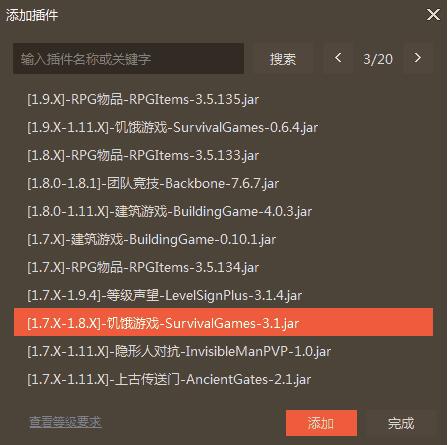
Task: Go to next plugin list page
Action: point(417,58)
